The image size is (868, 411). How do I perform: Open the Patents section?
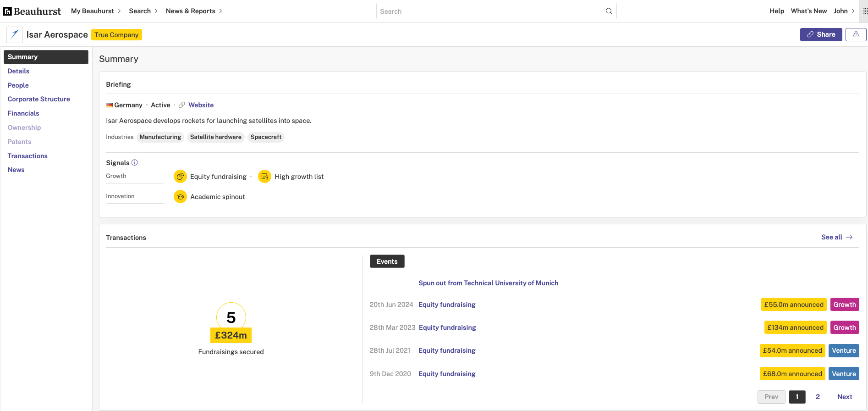click(20, 142)
